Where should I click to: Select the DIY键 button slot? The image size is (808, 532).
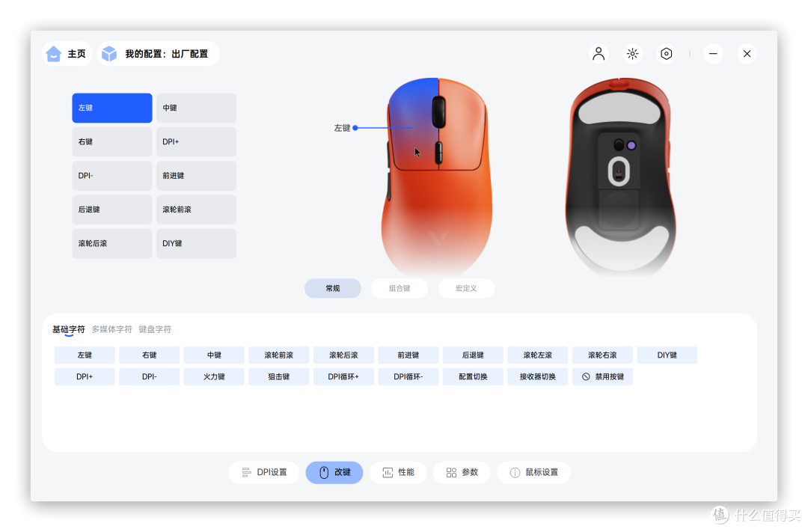tap(196, 243)
